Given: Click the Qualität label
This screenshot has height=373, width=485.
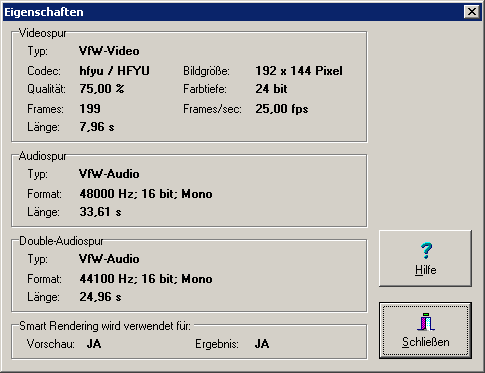Looking at the screenshot, I should pyautogui.click(x=46, y=89).
